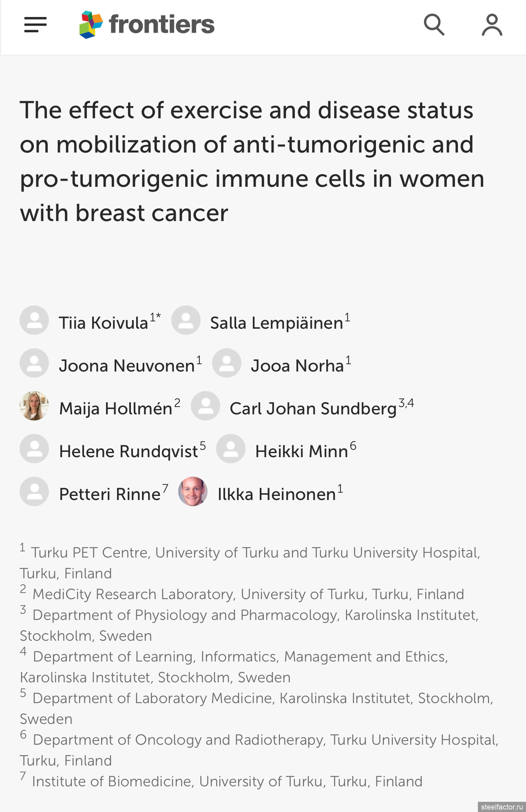
Task: Click Heikki Minn's placeholder avatar
Action: (231, 449)
